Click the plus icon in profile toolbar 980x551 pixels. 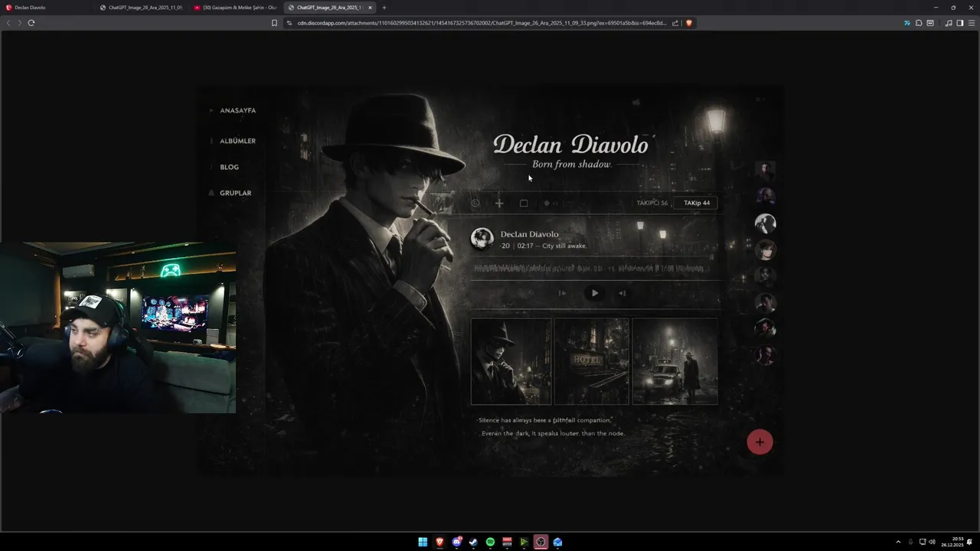click(x=499, y=203)
